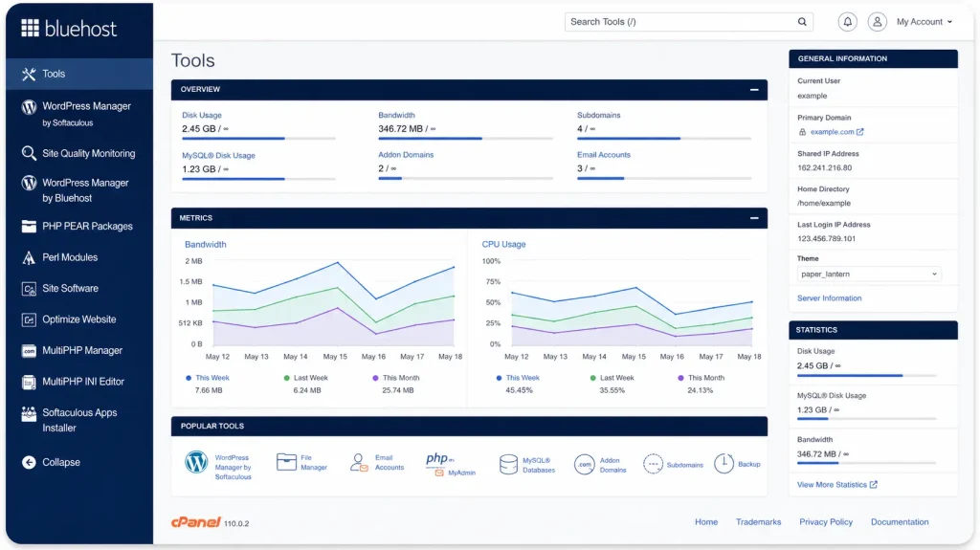Screen dimensions: 980x550
Task: Click the Statistics panel Bandwidth bar
Action: tap(866, 464)
